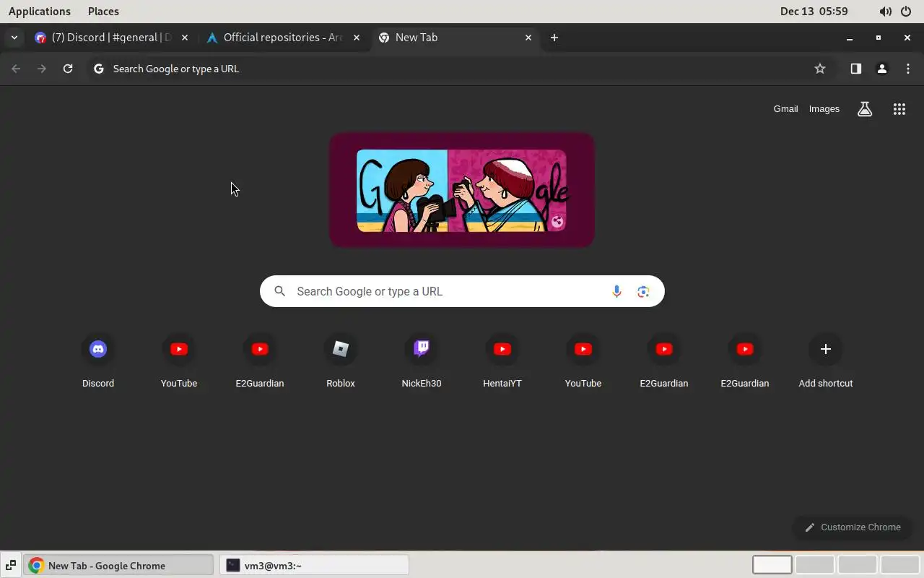This screenshot has width=924, height=578.
Task: Click the Google doodle image
Action: (462, 191)
